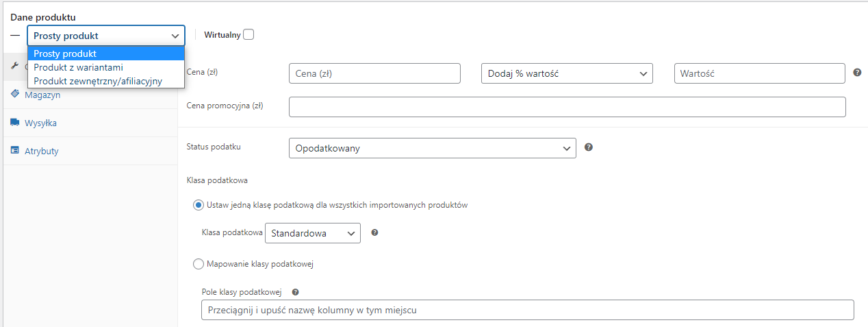868x327 pixels.
Task: Click the help icon beside Klasa podatkowa dropdown
Action: pyautogui.click(x=374, y=233)
